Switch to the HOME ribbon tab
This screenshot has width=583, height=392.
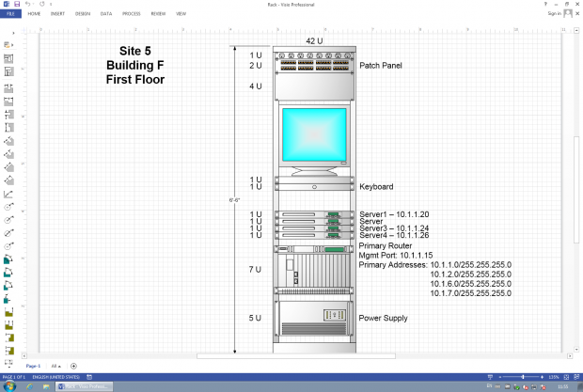pyautogui.click(x=34, y=14)
